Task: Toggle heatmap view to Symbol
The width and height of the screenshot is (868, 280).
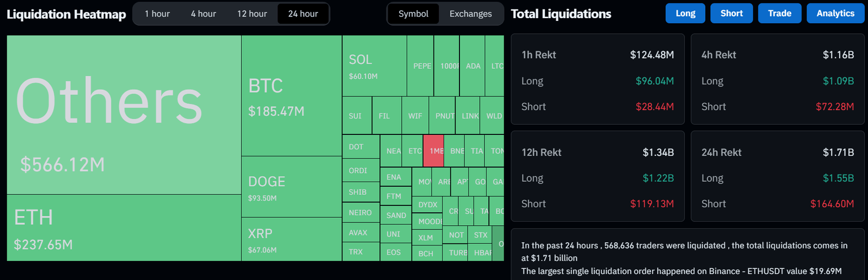Action: coord(413,14)
